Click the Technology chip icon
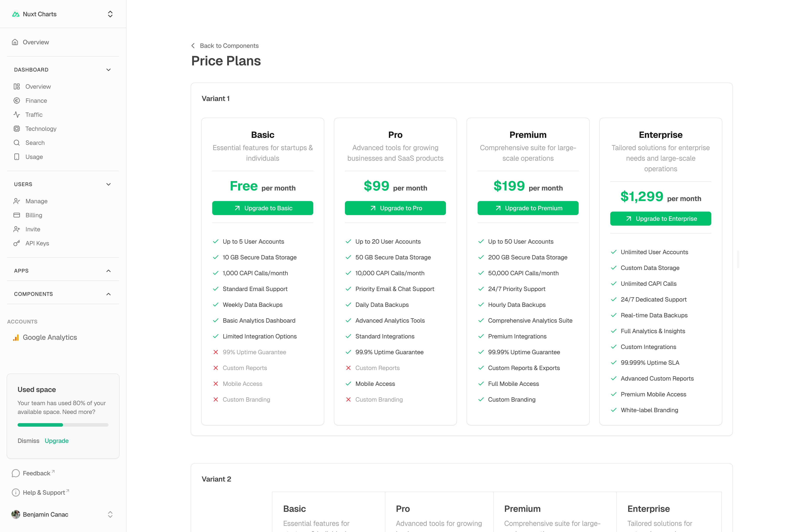Image resolution: width=797 pixels, height=532 pixels. coord(17,129)
